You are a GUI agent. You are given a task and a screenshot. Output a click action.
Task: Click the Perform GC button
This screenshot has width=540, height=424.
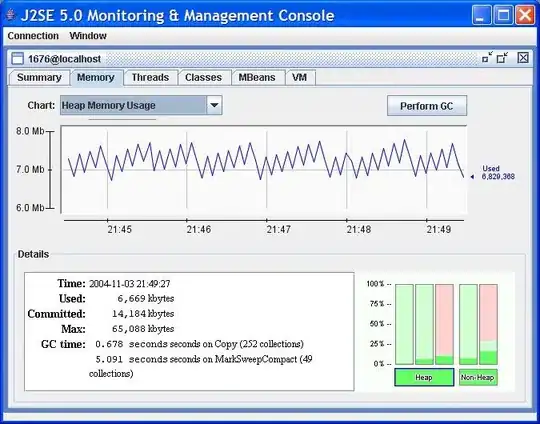(427, 106)
